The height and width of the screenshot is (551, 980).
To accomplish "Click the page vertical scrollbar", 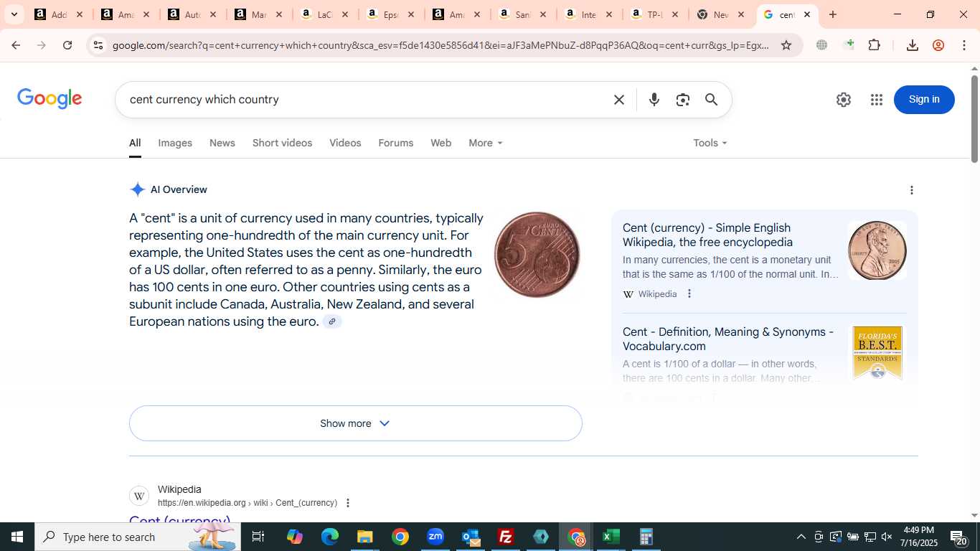I will tap(974, 118).
